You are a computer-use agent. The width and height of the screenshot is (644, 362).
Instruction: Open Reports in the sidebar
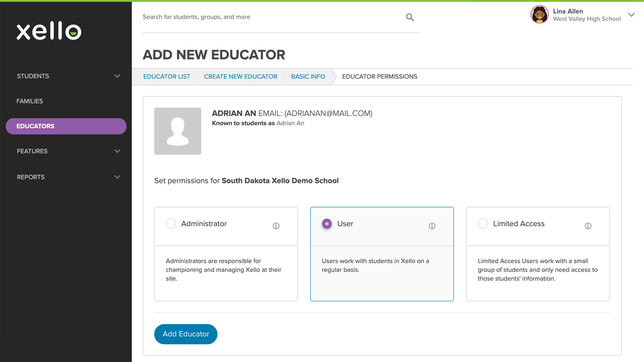[x=31, y=177]
